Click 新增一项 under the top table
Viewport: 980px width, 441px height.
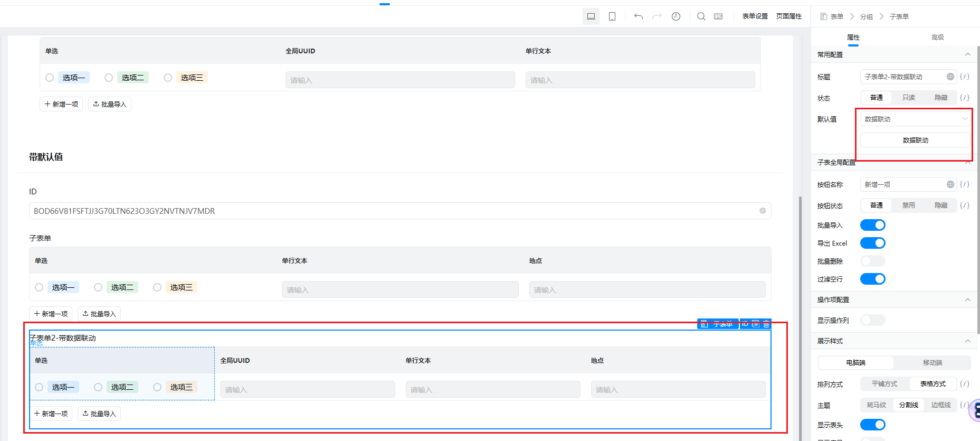click(61, 104)
